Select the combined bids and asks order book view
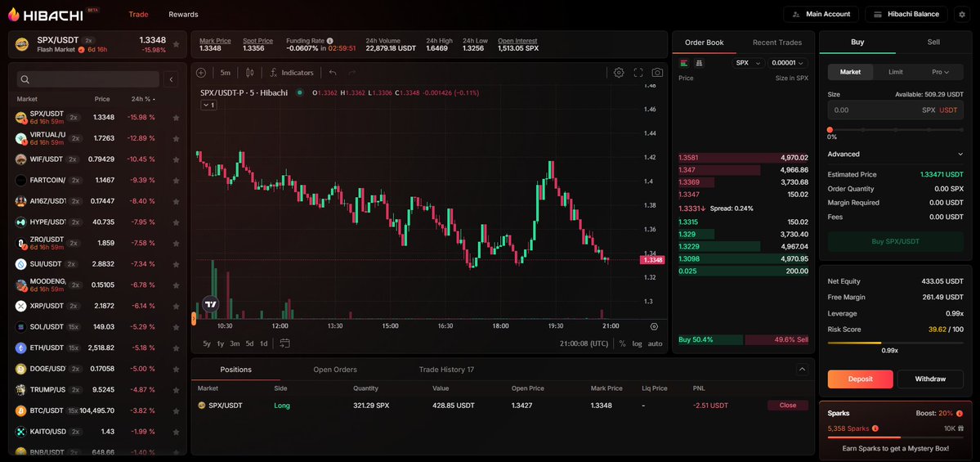 [x=684, y=63]
